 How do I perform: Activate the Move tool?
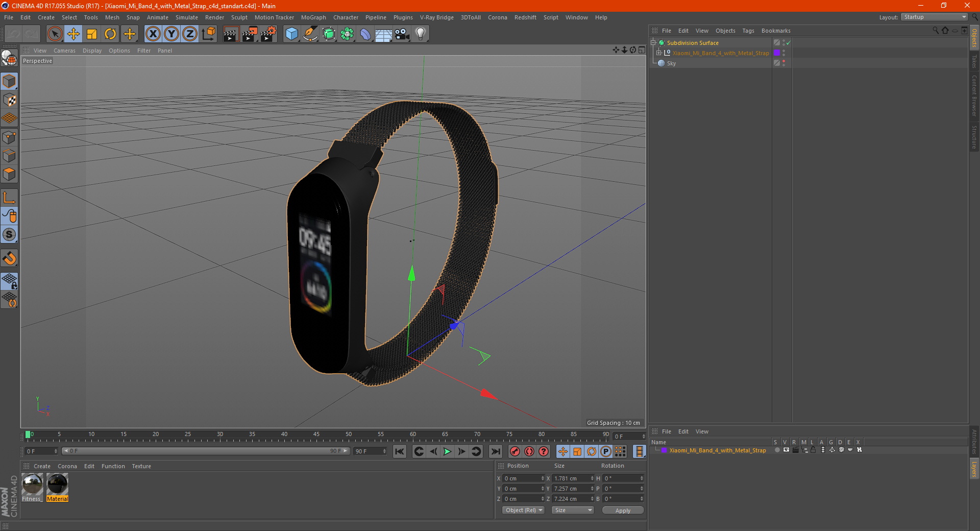pyautogui.click(x=73, y=34)
